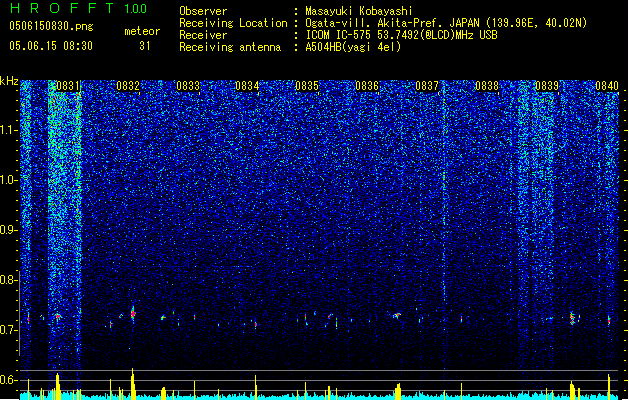This screenshot has width=629, height=400.
Task: Click the yellow intensity peak below 0831
Action: click(58, 386)
